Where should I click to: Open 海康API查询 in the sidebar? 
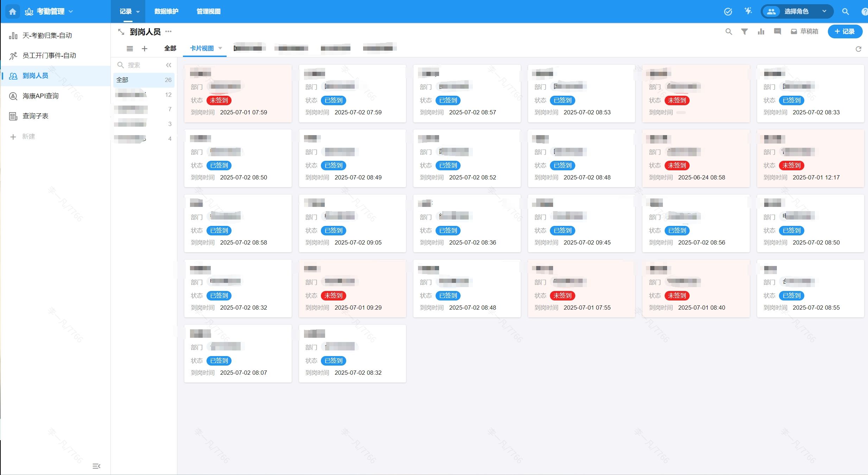[x=40, y=96]
